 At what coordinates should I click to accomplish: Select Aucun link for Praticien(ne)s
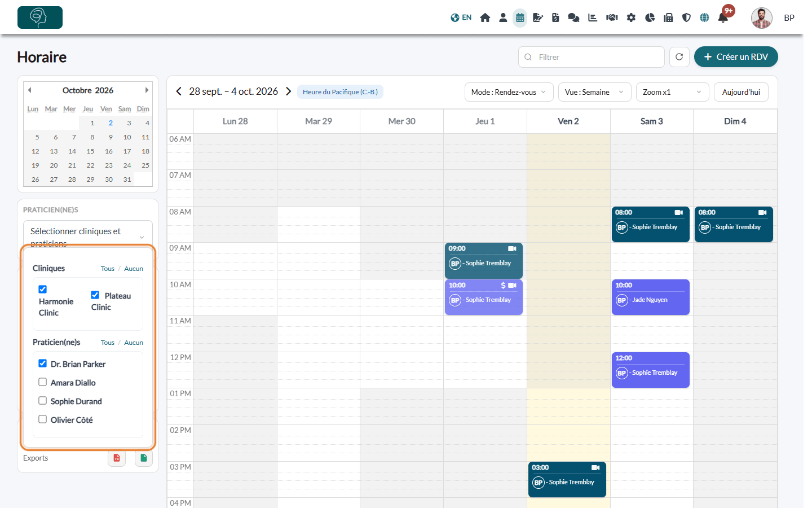pos(134,343)
